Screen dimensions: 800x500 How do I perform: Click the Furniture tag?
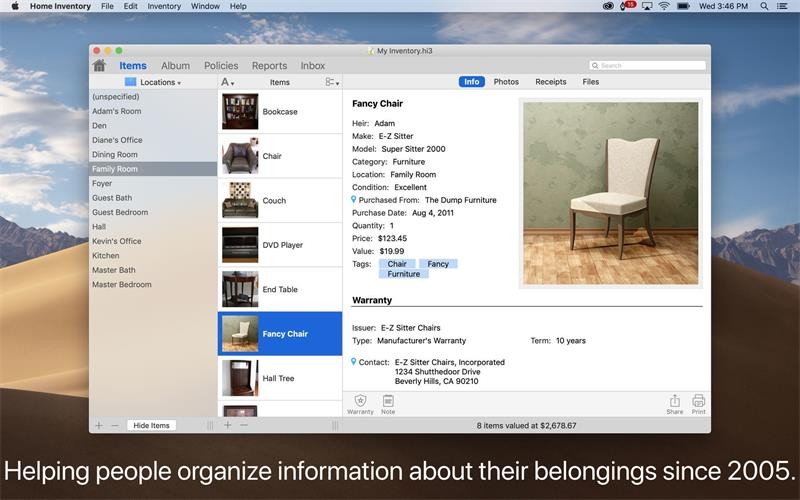[x=404, y=274]
